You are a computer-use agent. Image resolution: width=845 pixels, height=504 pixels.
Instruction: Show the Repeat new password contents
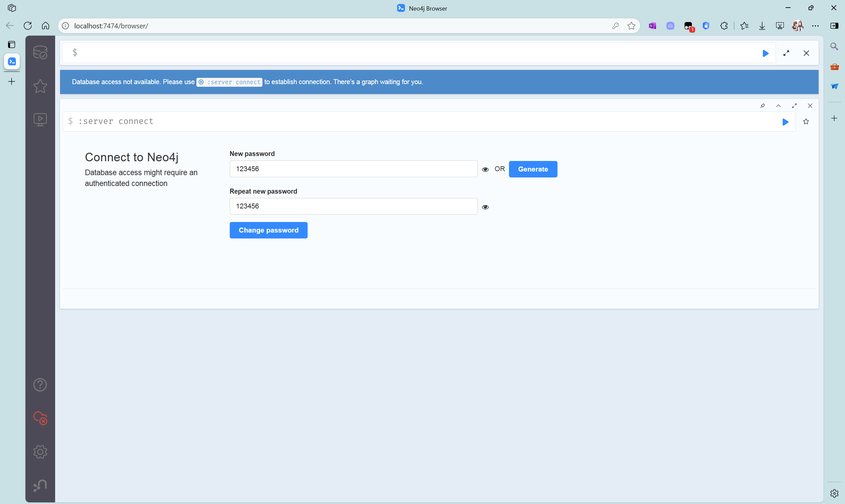485,207
